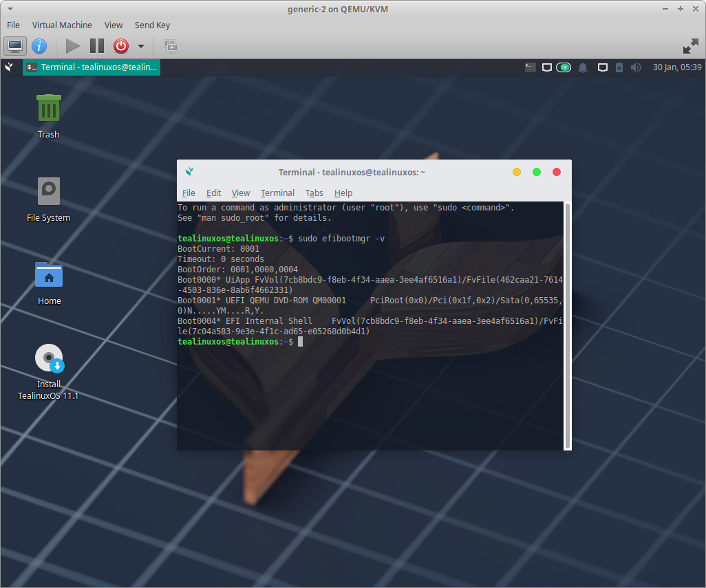This screenshot has height=588, width=706.
Task: Open the virt-manager File menu
Action: 13,25
